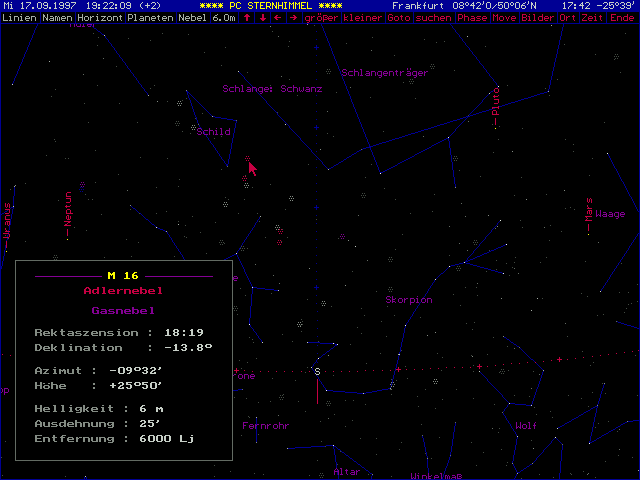Click the down arrow pan button
The width and height of the screenshot is (640, 480).
tap(262, 18)
